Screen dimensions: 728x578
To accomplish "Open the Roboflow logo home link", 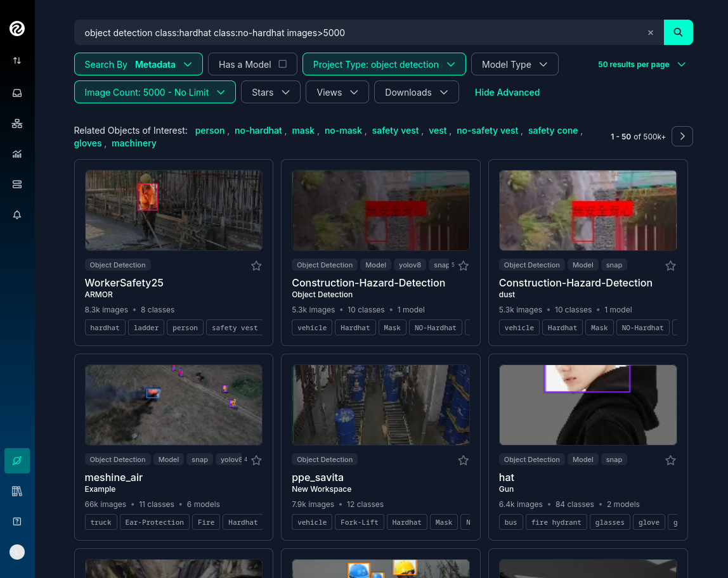I will pos(17,29).
